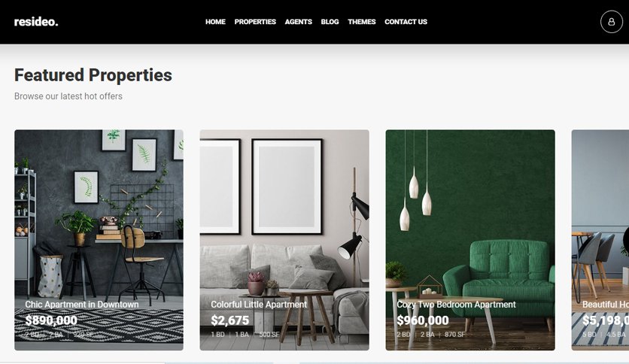Click the Colorful Little Apartment title
The height and width of the screenshot is (364, 629).
tap(259, 305)
